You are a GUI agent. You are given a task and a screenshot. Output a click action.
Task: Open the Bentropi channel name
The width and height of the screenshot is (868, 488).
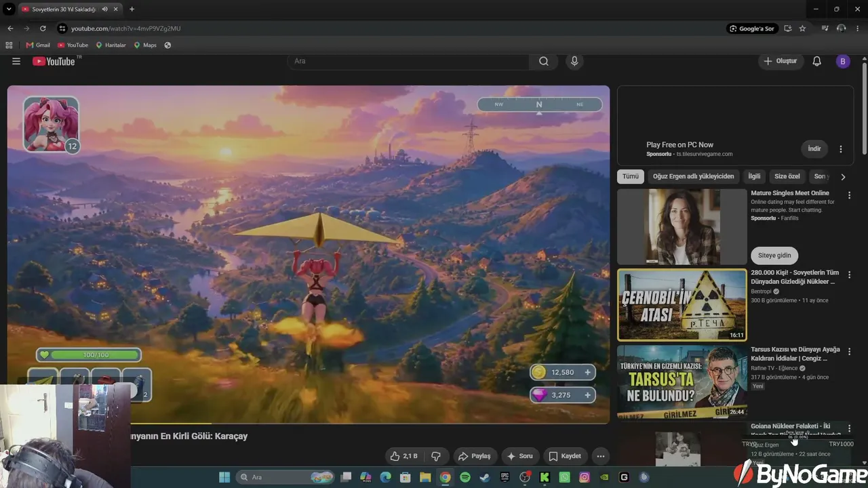[762, 291]
